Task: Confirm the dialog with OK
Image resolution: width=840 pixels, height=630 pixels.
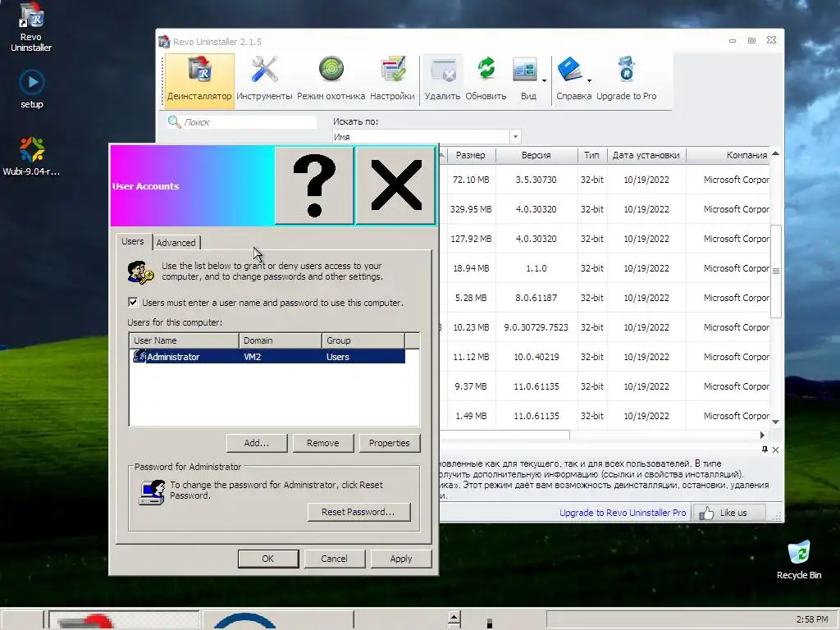Action: [268, 558]
